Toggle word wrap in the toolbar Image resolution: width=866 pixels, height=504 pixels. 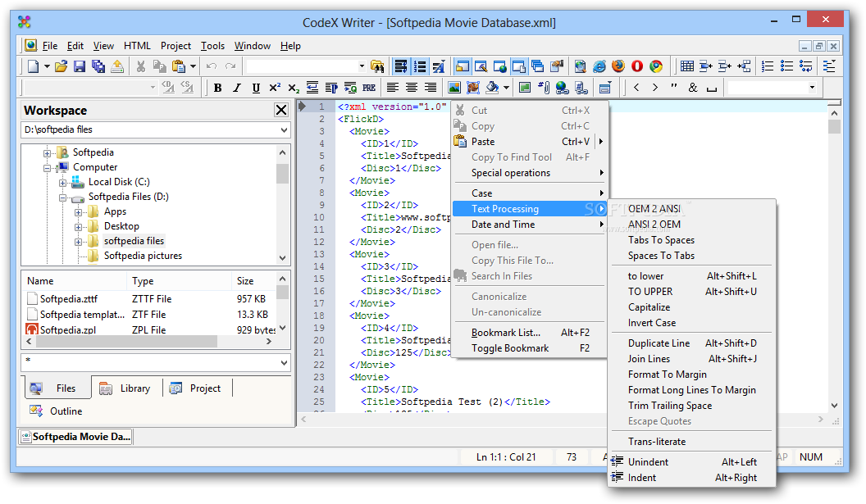point(401,67)
